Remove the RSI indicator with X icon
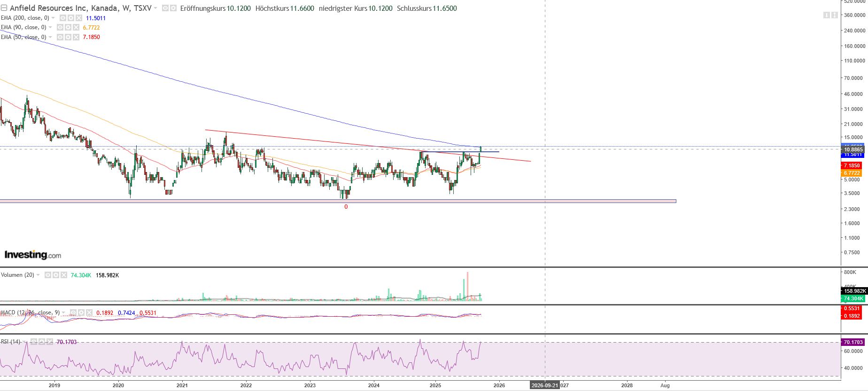This screenshot has height=391, width=868. (50, 342)
